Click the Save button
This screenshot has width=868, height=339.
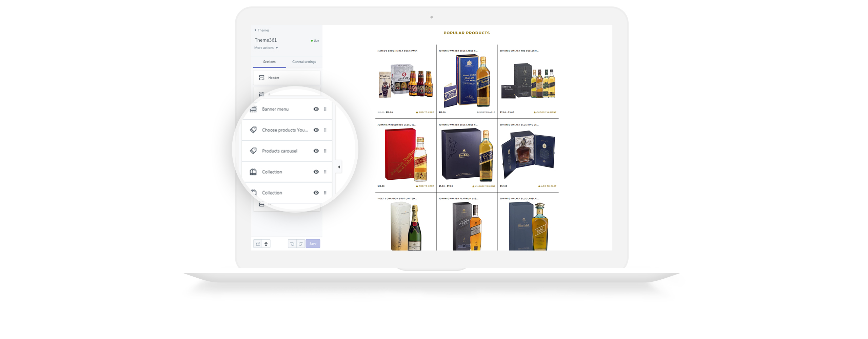(313, 244)
